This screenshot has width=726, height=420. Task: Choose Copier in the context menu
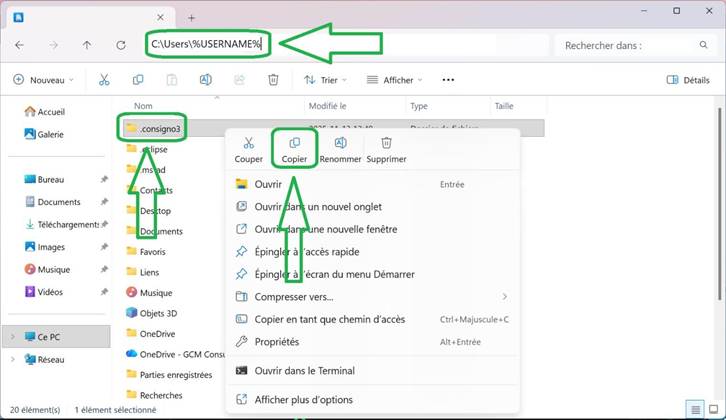[x=294, y=150]
